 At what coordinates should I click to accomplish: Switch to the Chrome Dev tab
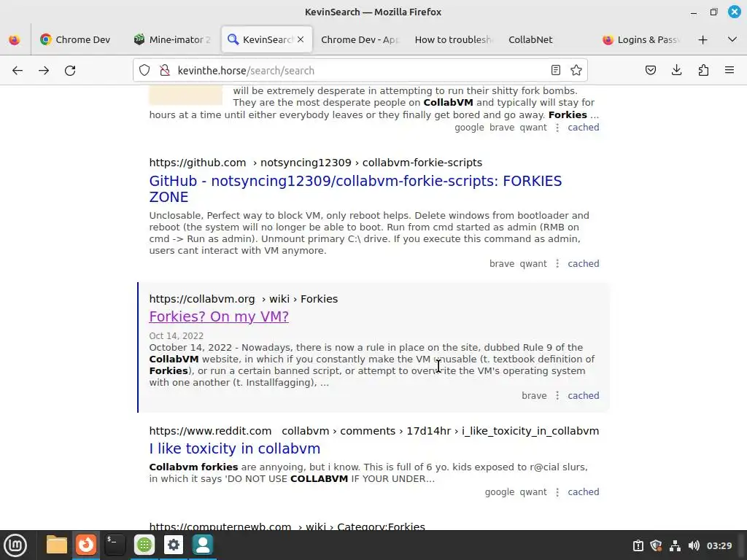pyautogui.click(x=75, y=39)
